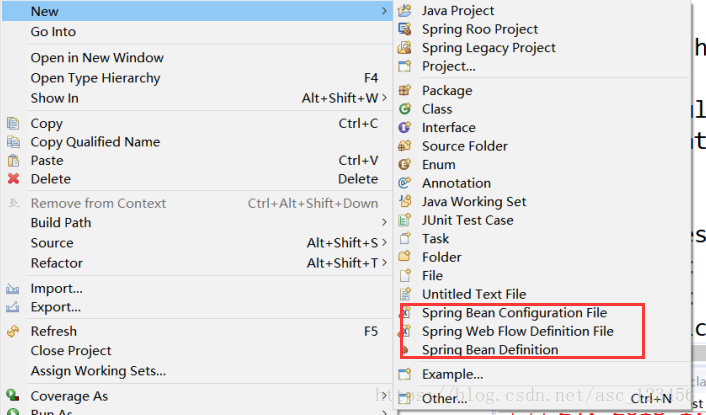Viewport: 706px width, 415px height.
Task: Choose Spring Bean Definition
Action: click(x=490, y=350)
